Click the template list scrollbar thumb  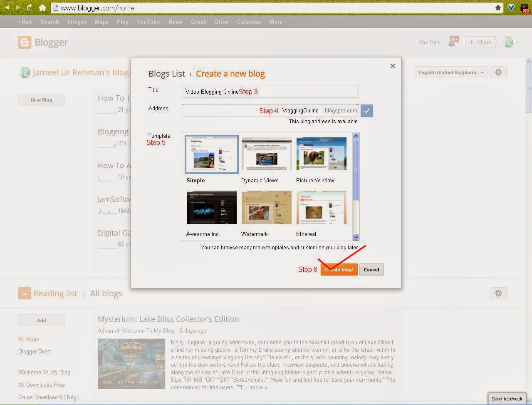(356, 170)
